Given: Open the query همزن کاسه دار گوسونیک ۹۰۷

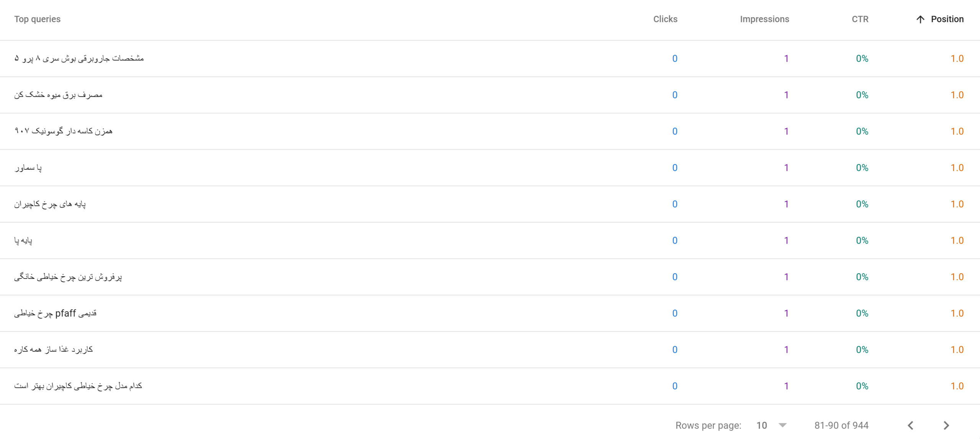Looking at the screenshot, I should pyautogui.click(x=63, y=131).
